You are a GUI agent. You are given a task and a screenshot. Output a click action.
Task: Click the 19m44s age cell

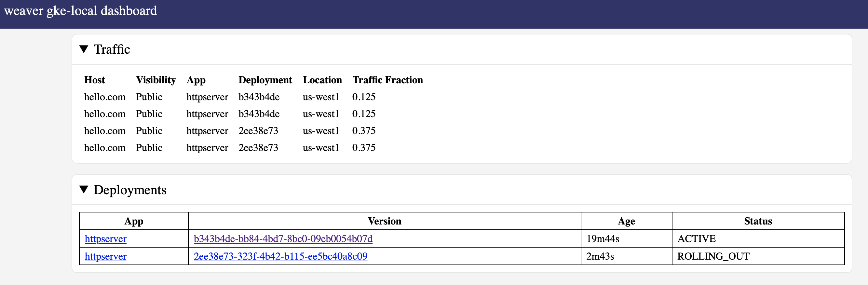pyautogui.click(x=626, y=238)
